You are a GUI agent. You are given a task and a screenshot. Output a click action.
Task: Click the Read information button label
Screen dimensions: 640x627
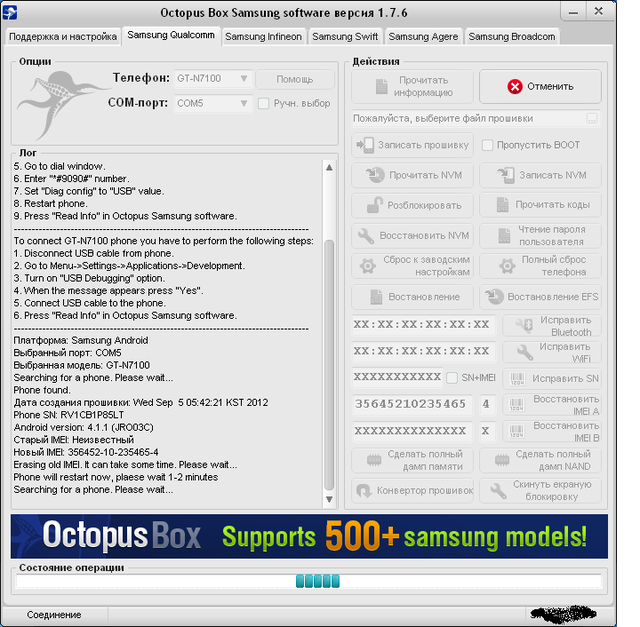tap(423, 87)
